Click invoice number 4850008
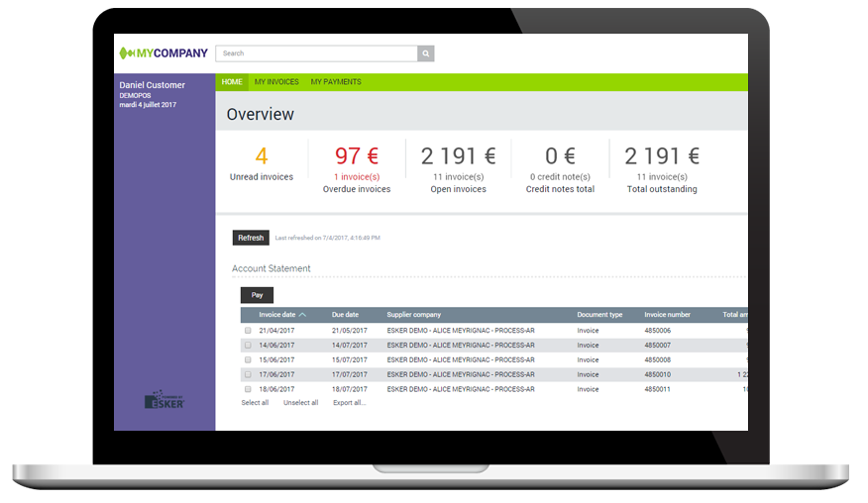Viewport: 868px width, 503px height. [657, 360]
